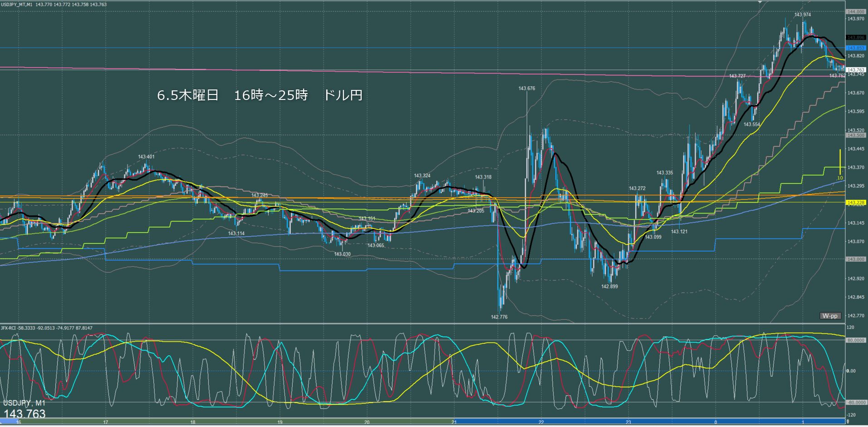Select the 143.245 price label
868x427 pixels.
tap(260, 196)
